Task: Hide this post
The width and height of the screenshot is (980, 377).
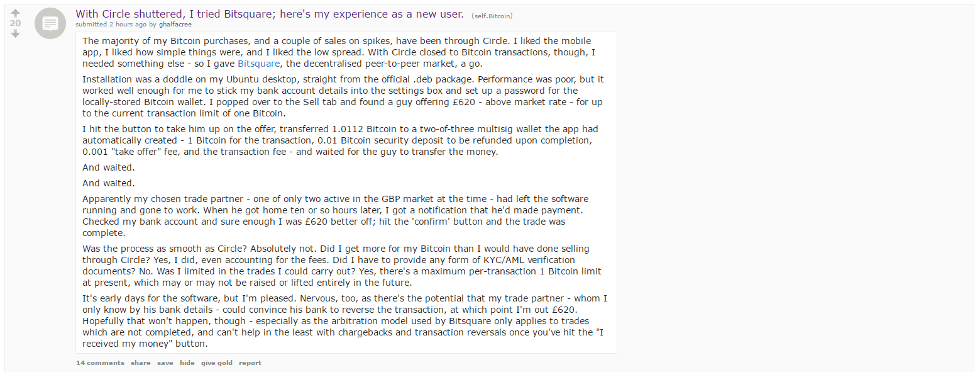Action: tap(187, 363)
